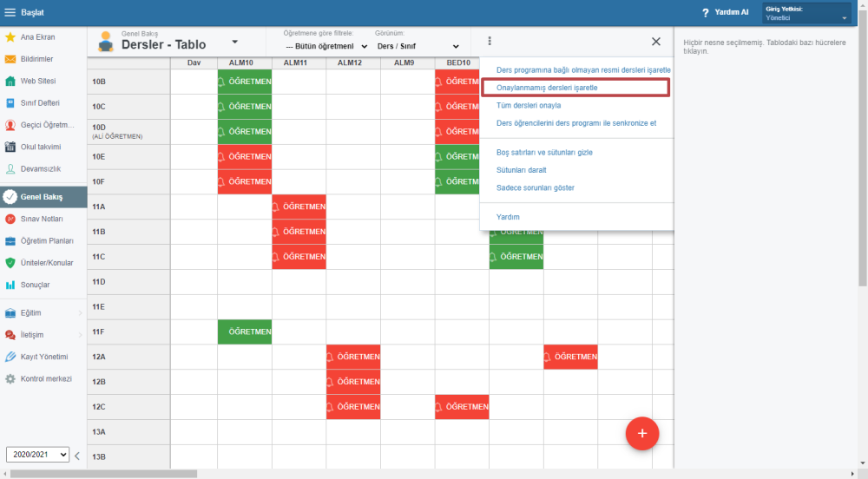
Task: Click the Geçici Öğretmen person icon
Action: (10, 125)
